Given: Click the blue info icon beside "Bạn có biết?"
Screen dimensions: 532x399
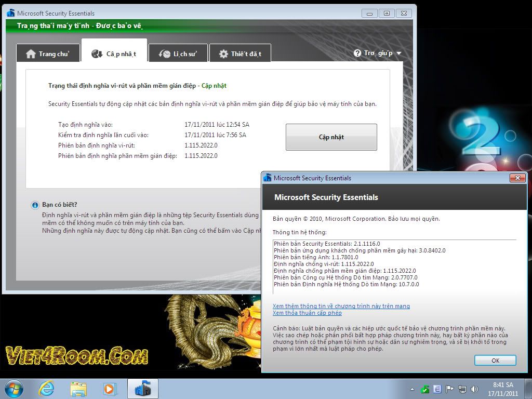Looking at the screenshot, I should (x=35, y=205).
